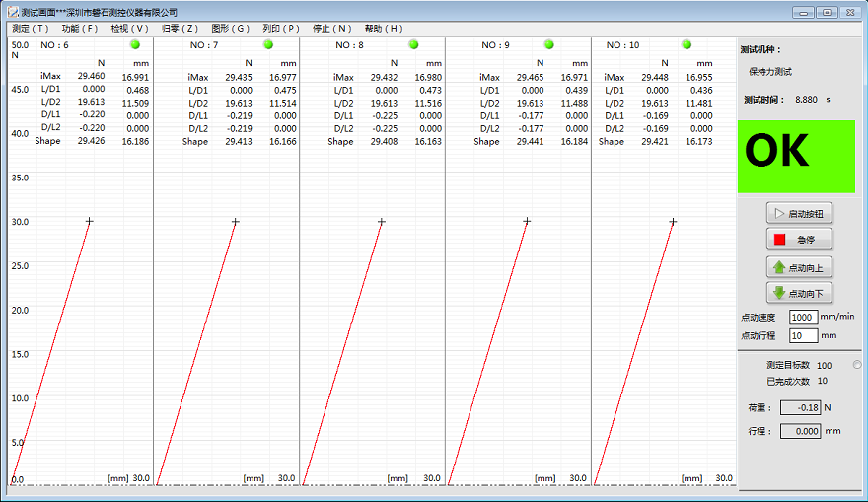Click the 点动行程 input field

[x=803, y=336]
